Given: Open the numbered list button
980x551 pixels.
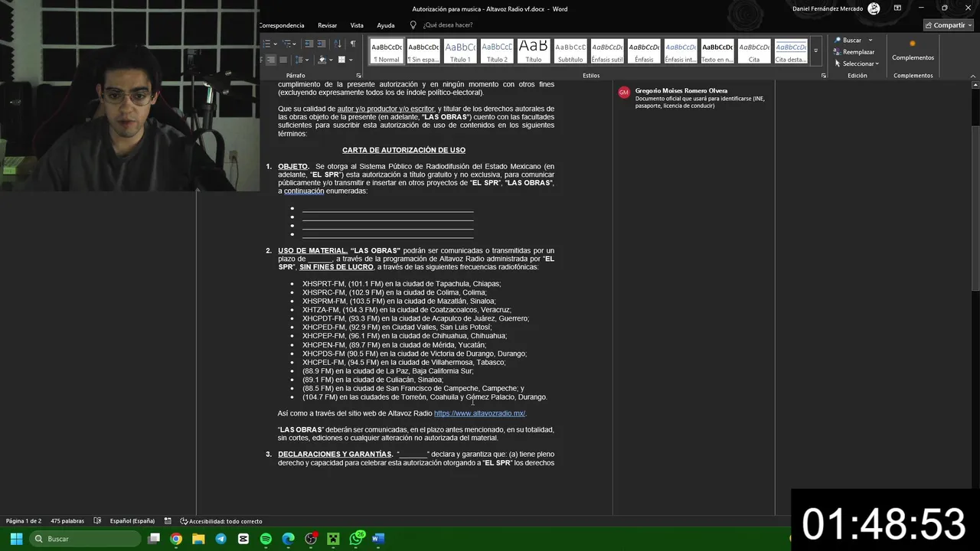Looking at the screenshot, I should [266, 44].
